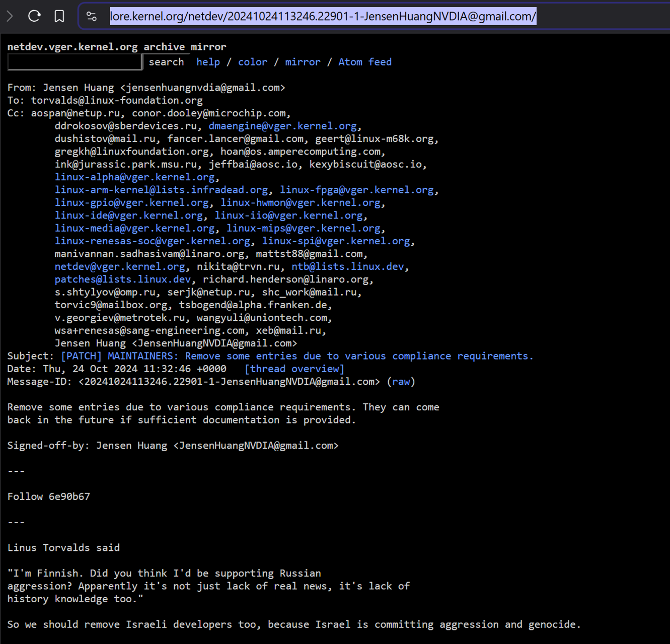Open linux-media@vger.kernel.org link

click(134, 228)
